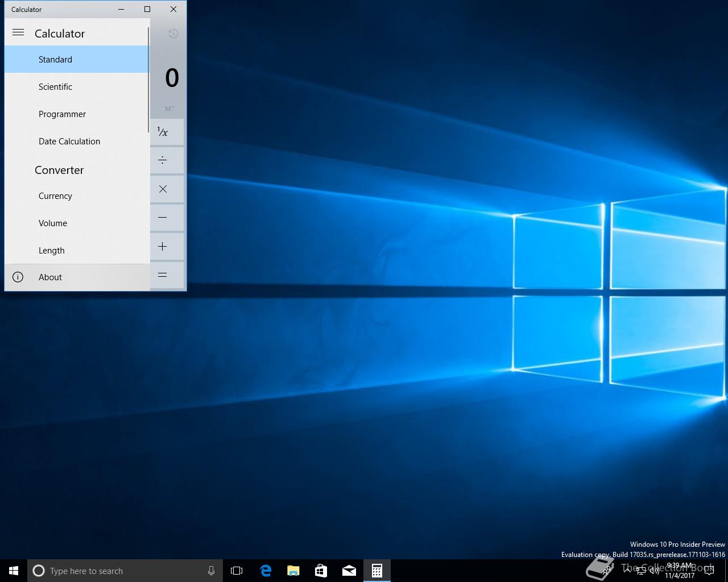
Task: Open Mail app from taskbar
Action: click(x=349, y=571)
